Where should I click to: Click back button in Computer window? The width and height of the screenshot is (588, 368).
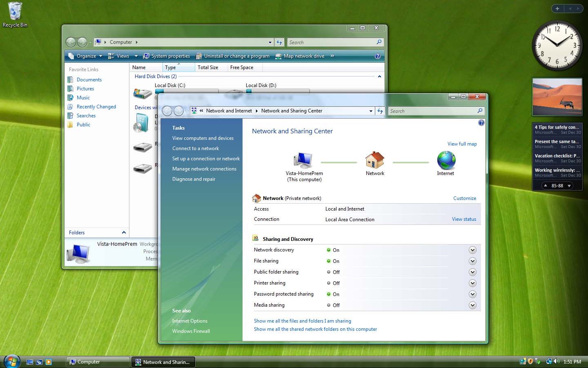coord(71,42)
